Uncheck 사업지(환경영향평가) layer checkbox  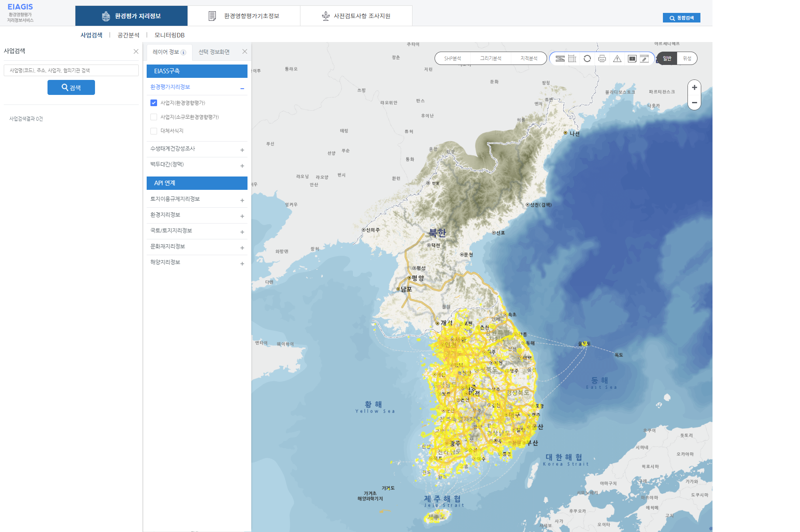154,103
